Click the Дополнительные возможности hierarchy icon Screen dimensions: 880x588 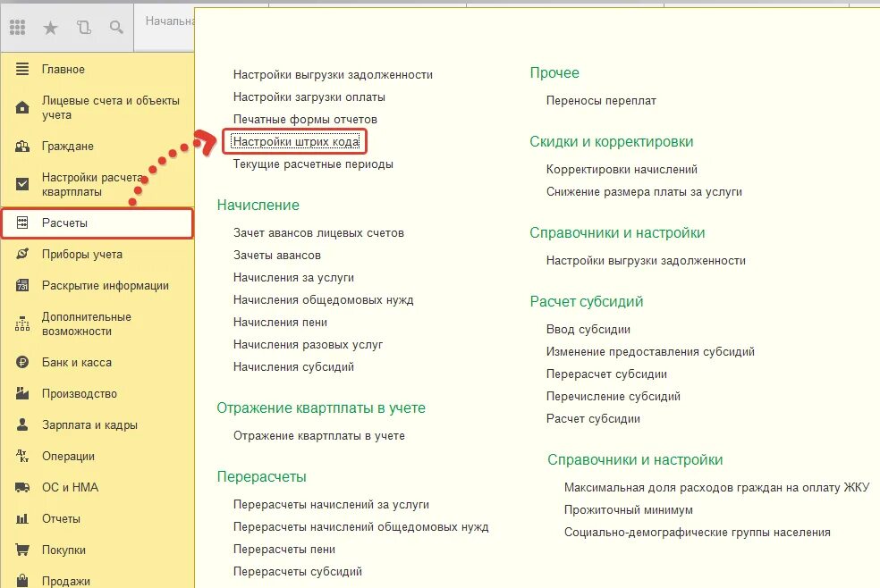22,323
